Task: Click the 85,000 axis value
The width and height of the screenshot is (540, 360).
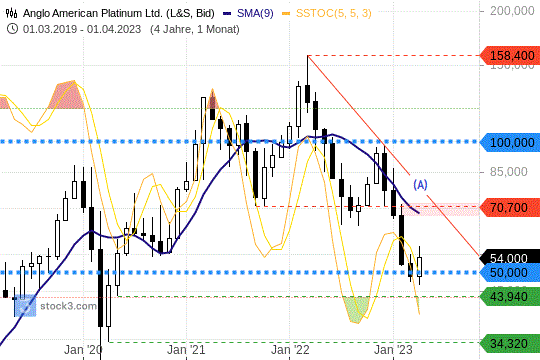Action: (x=509, y=172)
